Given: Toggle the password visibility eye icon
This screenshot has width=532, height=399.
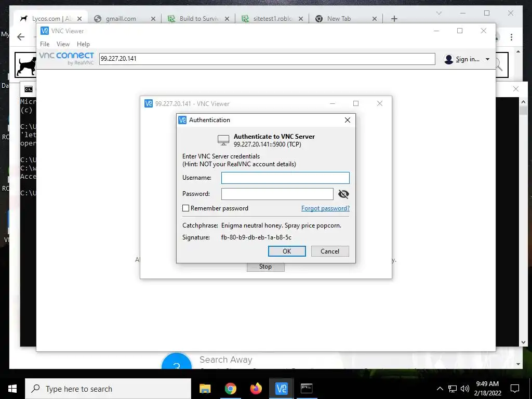Looking at the screenshot, I should pos(343,194).
